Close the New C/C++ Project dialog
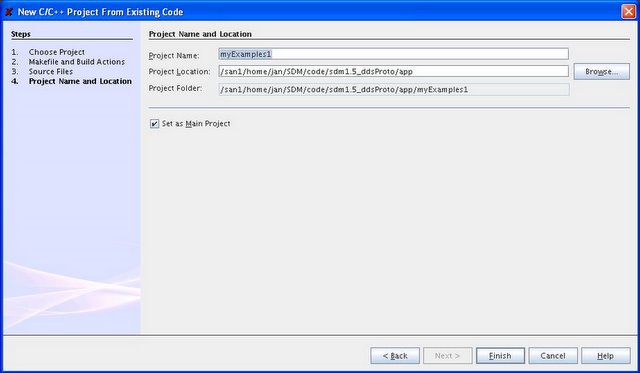 pyautogui.click(x=628, y=11)
